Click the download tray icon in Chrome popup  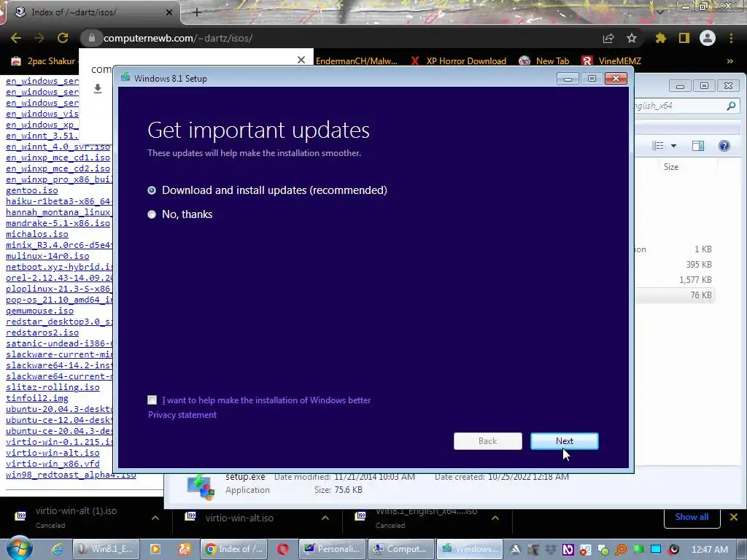pyautogui.click(x=98, y=88)
